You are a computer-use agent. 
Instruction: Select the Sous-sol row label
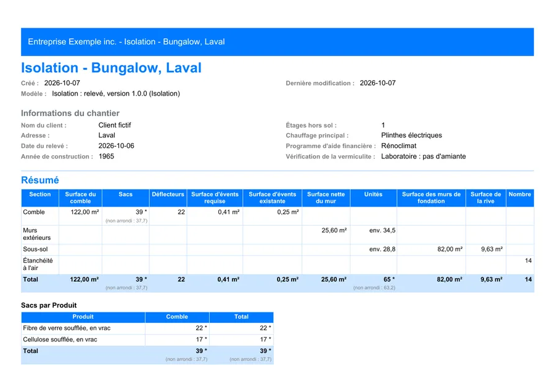(35, 250)
